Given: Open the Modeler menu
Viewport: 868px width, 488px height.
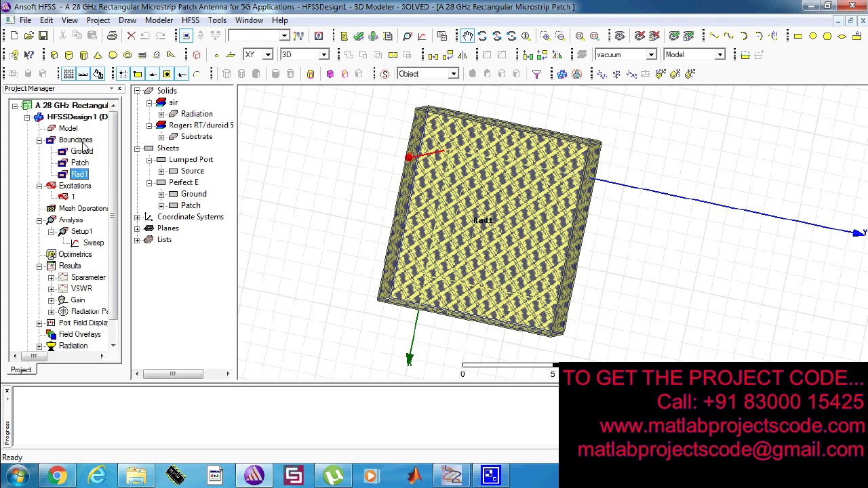Looking at the screenshot, I should point(159,20).
